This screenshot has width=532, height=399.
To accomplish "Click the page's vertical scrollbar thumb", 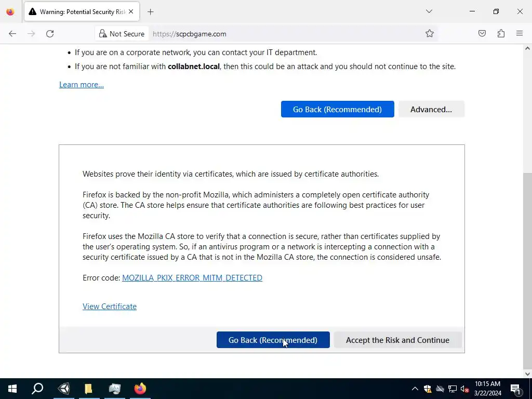I will tap(527, 271).
